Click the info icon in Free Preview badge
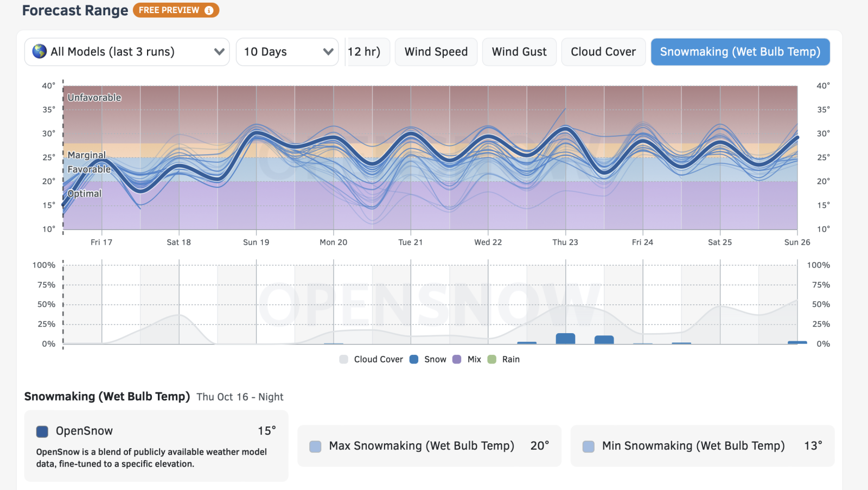 [x=209, y=10]
